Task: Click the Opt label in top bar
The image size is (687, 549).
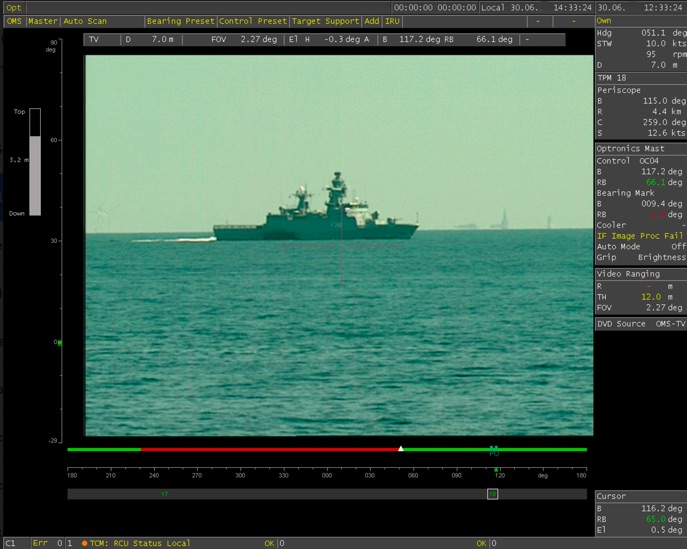Action: pos(14,7)
